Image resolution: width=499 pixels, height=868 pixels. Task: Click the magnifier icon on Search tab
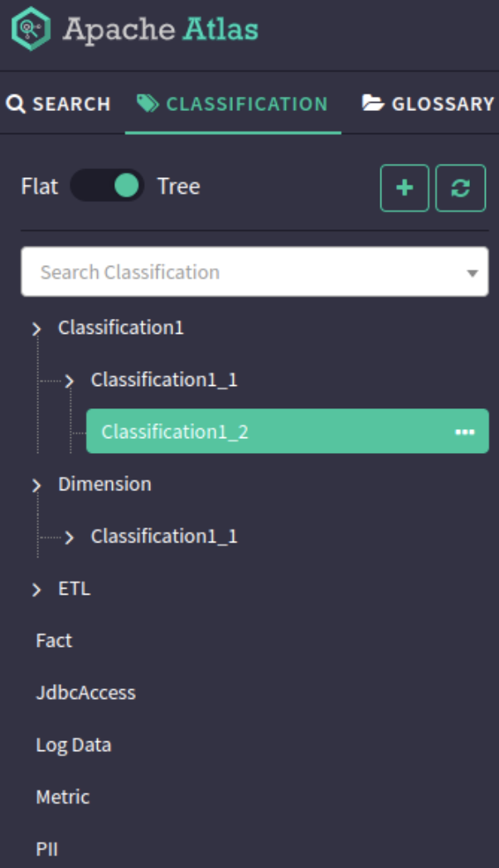[16, 104]
